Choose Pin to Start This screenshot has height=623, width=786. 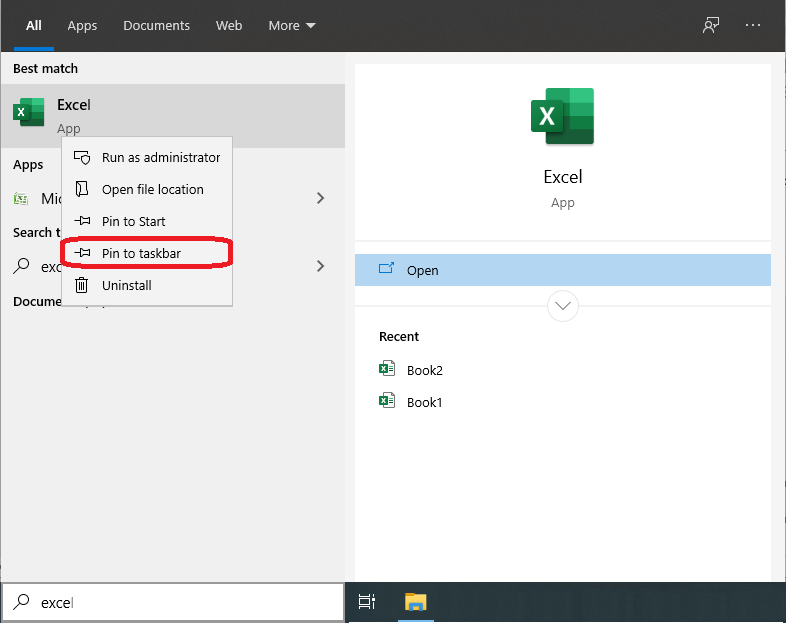click(147, 222)
